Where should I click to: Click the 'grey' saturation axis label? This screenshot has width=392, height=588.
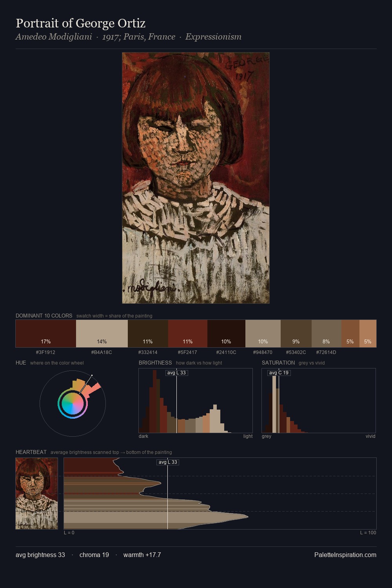pyautogui.click(x=267, y=436)
